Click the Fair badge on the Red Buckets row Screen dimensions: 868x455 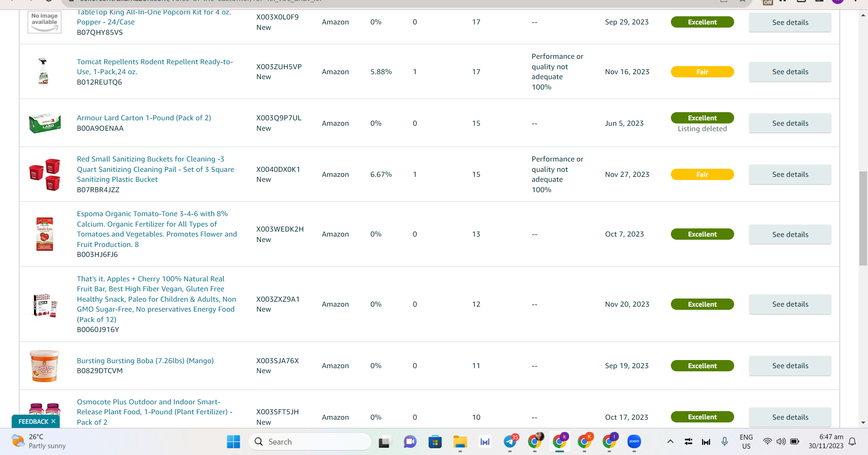pos(702,174)
